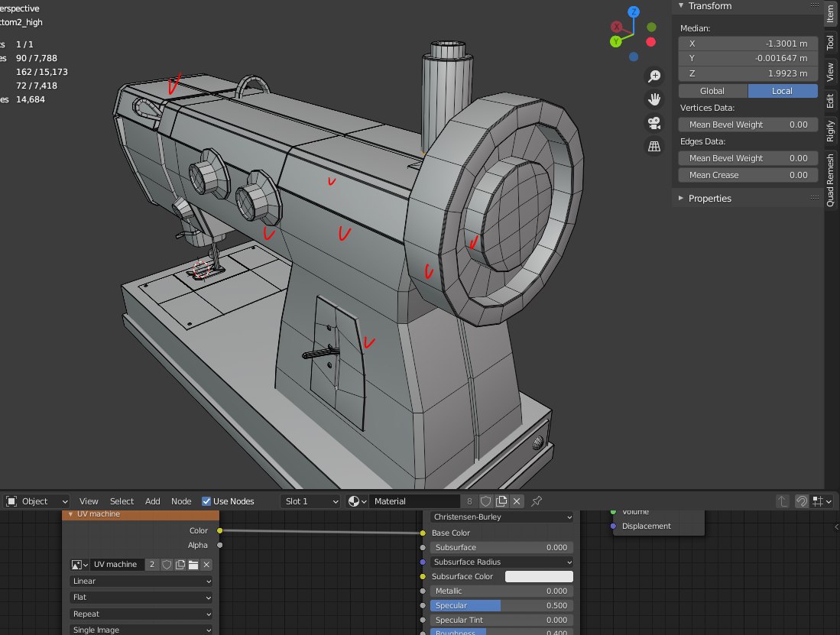Open Repeat extension dropdown
840x635 pixels.
coord(141,614)
